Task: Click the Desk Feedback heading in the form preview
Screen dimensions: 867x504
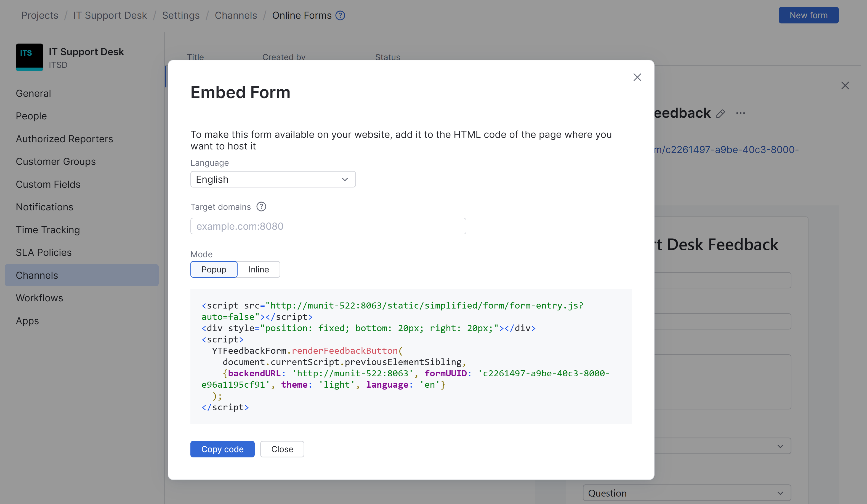Action: pos(716,245)
